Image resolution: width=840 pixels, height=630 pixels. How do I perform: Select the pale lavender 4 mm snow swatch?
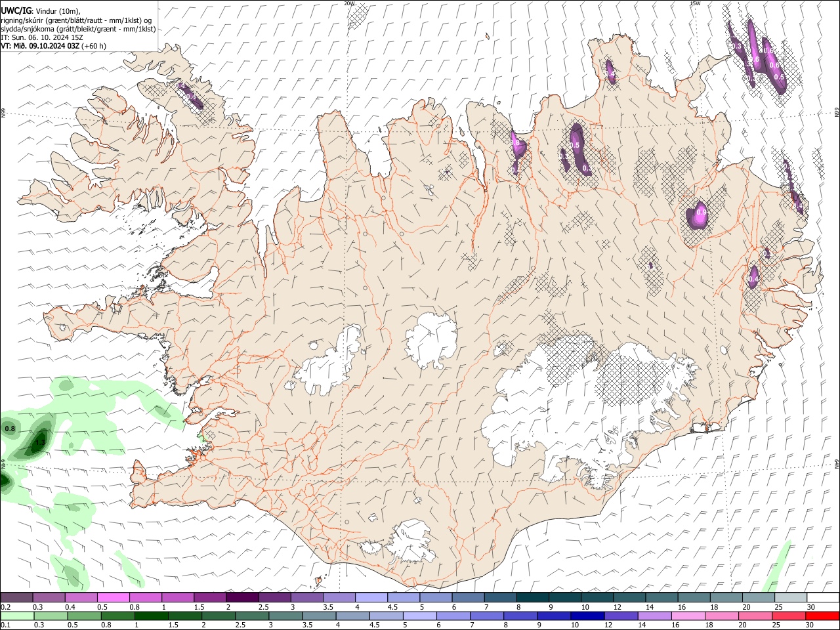click(371, 597)
